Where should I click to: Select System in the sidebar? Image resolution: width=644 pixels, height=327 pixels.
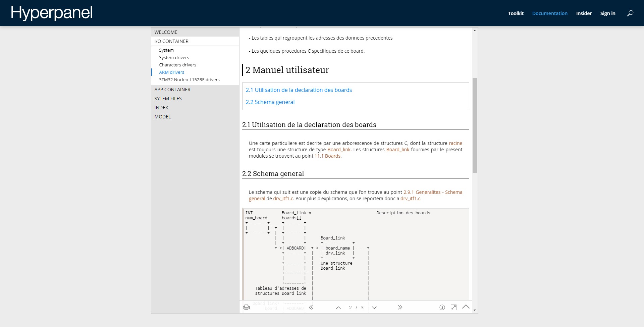tap(166, 50)
